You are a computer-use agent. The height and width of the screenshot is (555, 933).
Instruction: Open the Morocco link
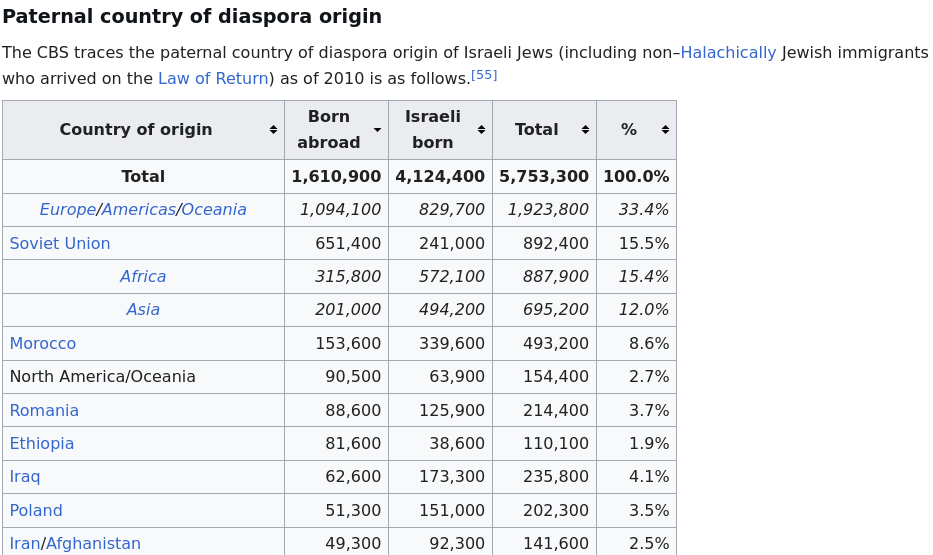point(43,344)
